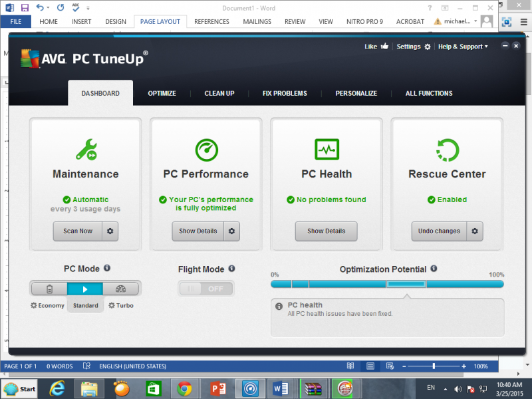Viewport: 532px width, 399px height.
Task: Click Repeat icon in Word quick access toolbar
Action: click(61, 7)
